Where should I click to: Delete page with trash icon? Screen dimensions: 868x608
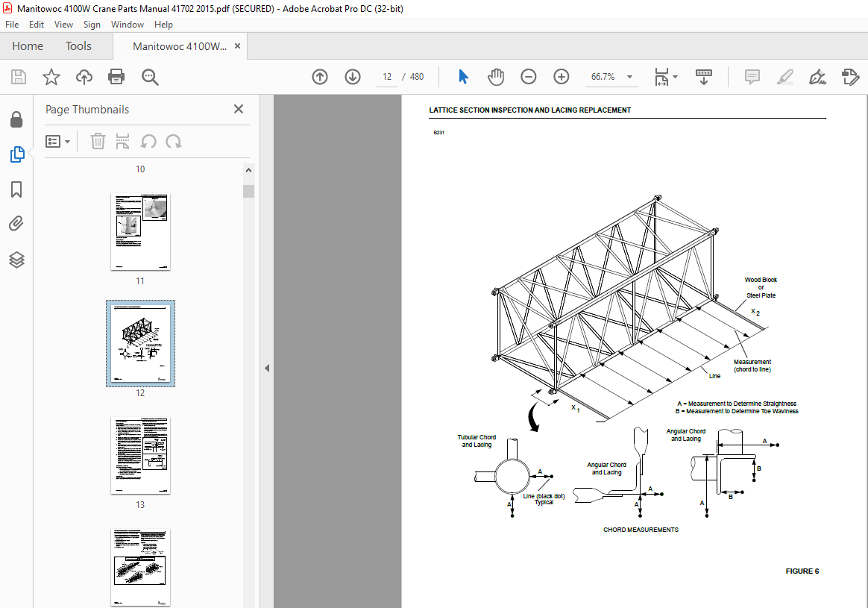98,141
